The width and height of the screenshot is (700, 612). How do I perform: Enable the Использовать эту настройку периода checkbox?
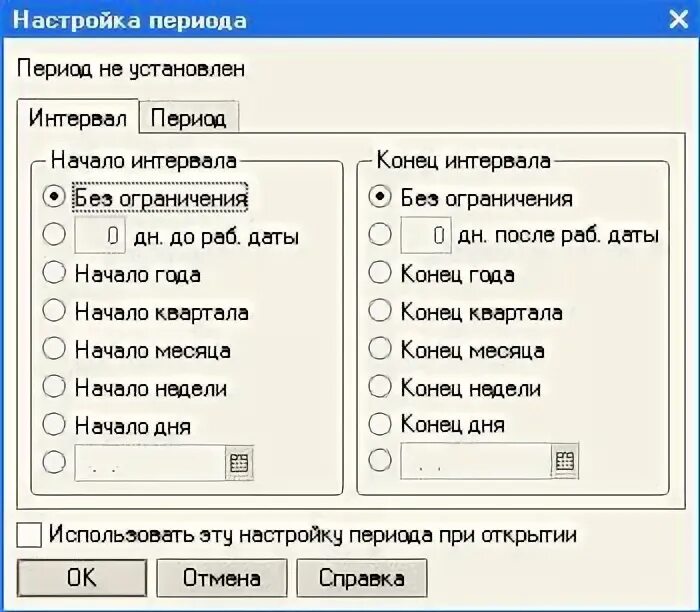tap(29, 535)
